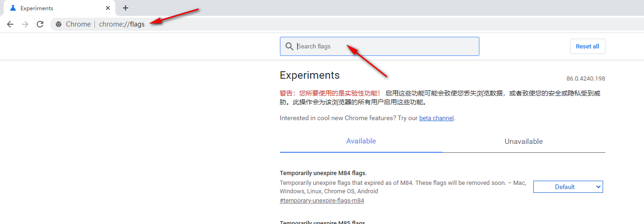Close the Experiments tab
644x224 pixels.
pyautogui.click(x=108, y=8)
